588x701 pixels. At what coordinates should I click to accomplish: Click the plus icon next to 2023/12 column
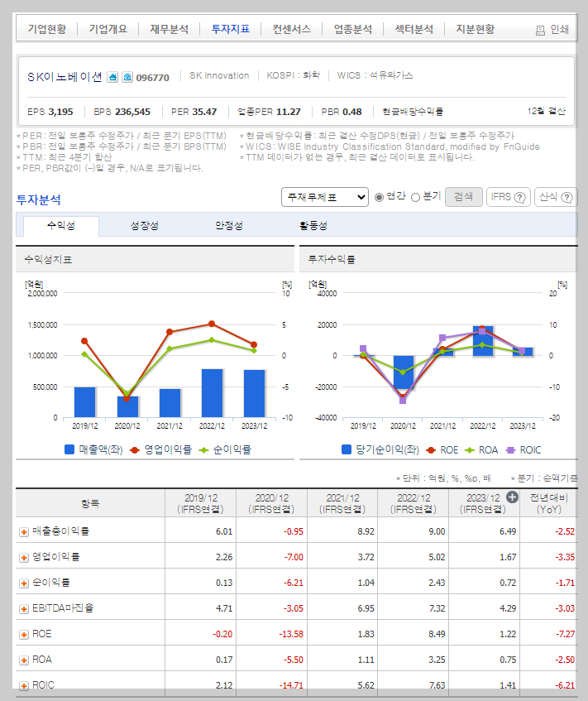coord(512,497)
